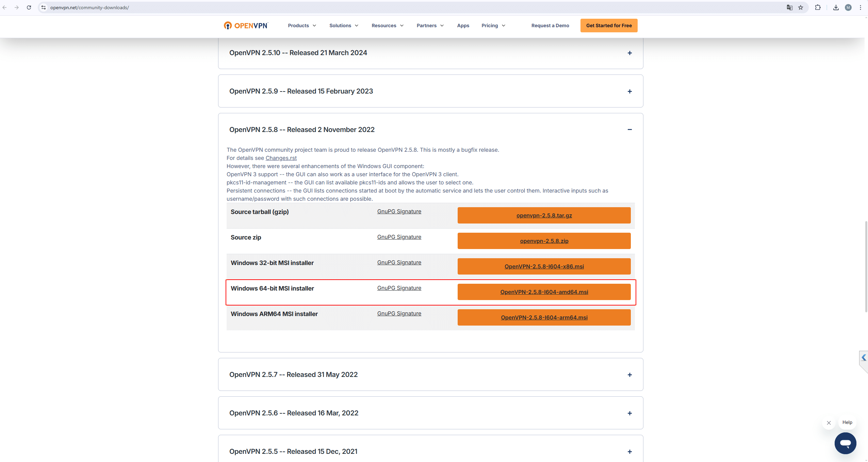Open the Partners menu
The width and height of the screenshot is (868, 462).
click(430, 26)
